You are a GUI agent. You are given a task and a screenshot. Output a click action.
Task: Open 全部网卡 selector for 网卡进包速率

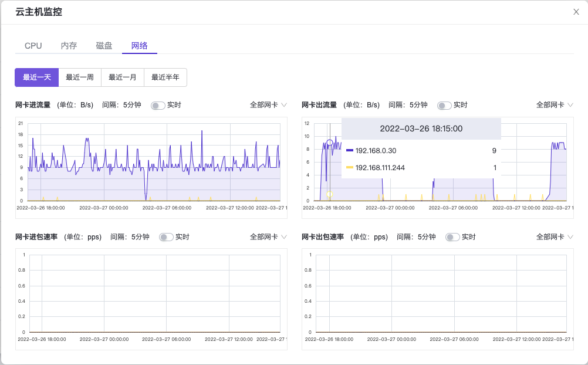[268, 237]
